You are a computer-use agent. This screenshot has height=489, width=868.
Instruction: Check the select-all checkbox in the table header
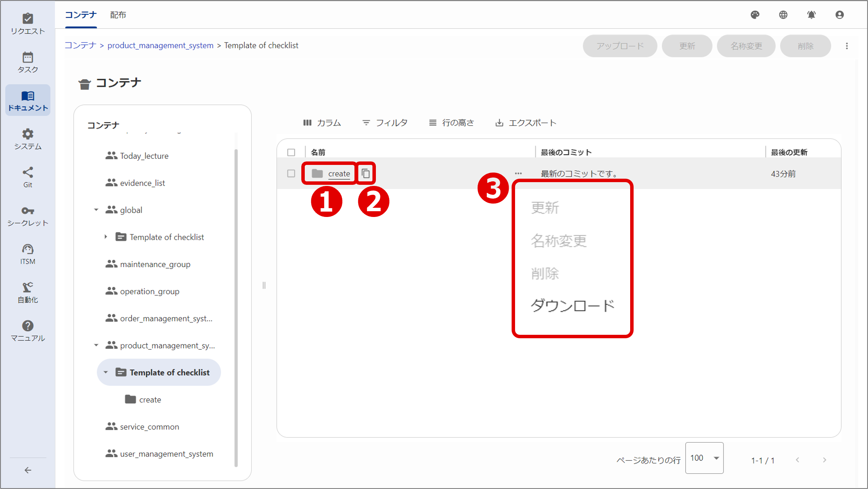[x=291, y=152]
